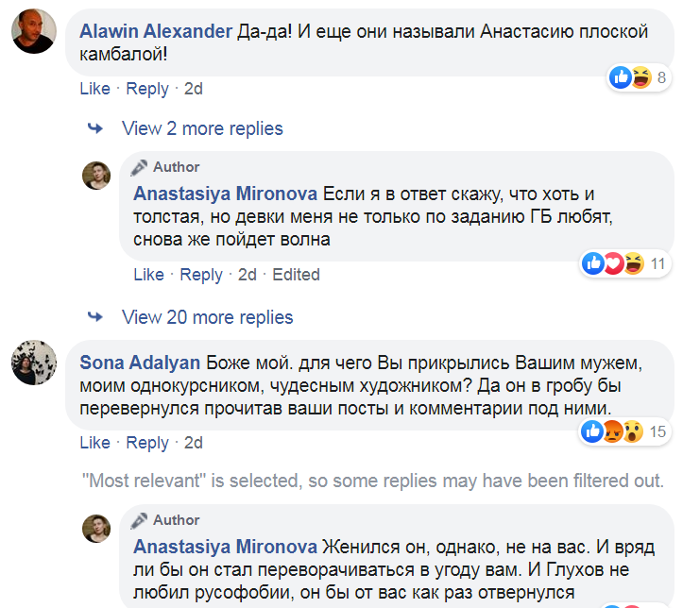
Task: Open Alawin Alexander's profile picture
Action: (32, 39)
